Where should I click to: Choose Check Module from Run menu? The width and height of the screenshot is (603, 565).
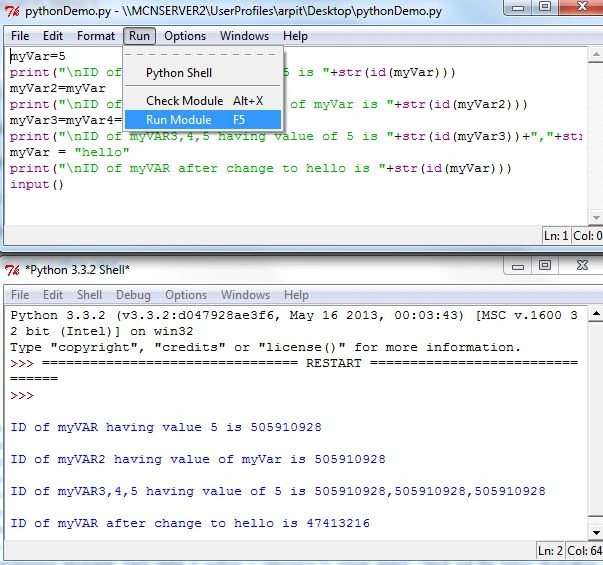pyautogui.click(x=203, y=101)
